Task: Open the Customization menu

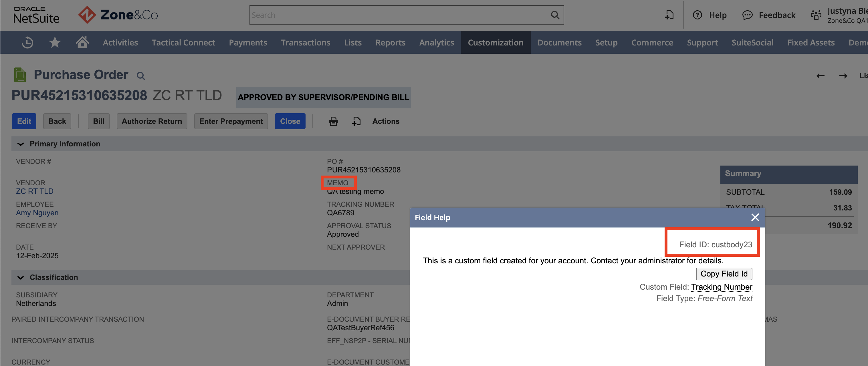Action: click(x=495, y=43)
